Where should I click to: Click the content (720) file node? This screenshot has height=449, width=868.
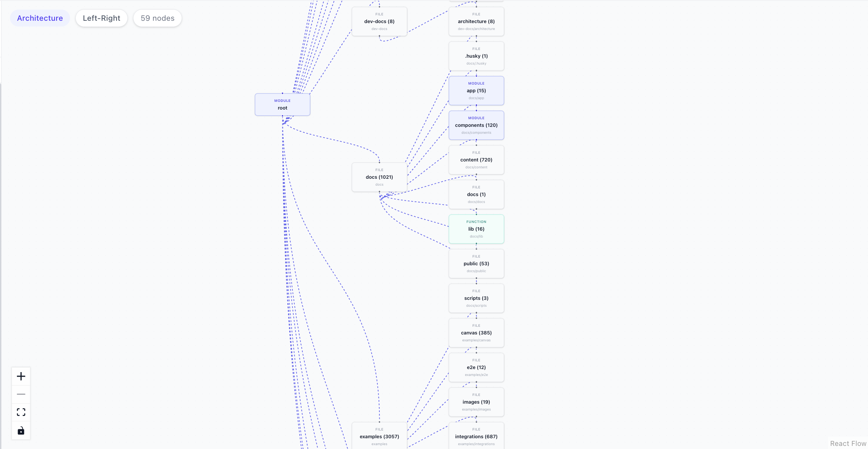click(x=476, y=160)
